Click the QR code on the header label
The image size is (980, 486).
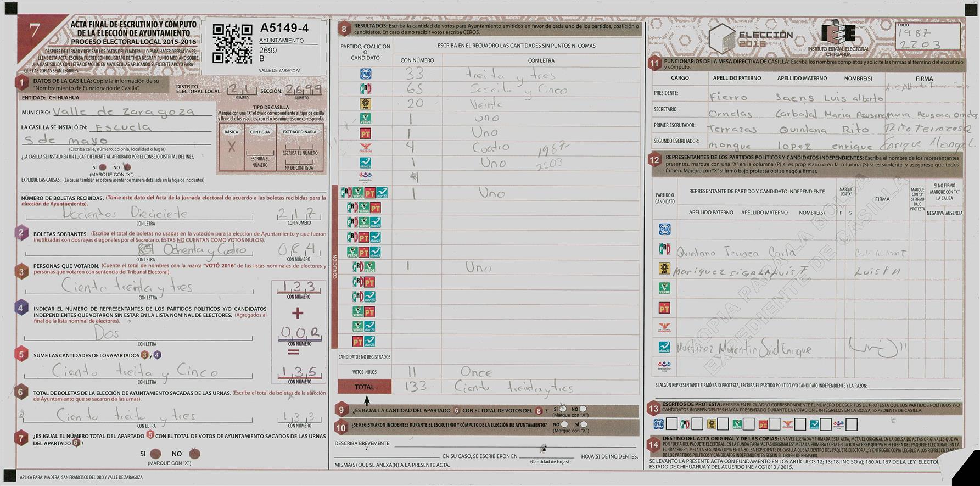(x=225, y=43)
